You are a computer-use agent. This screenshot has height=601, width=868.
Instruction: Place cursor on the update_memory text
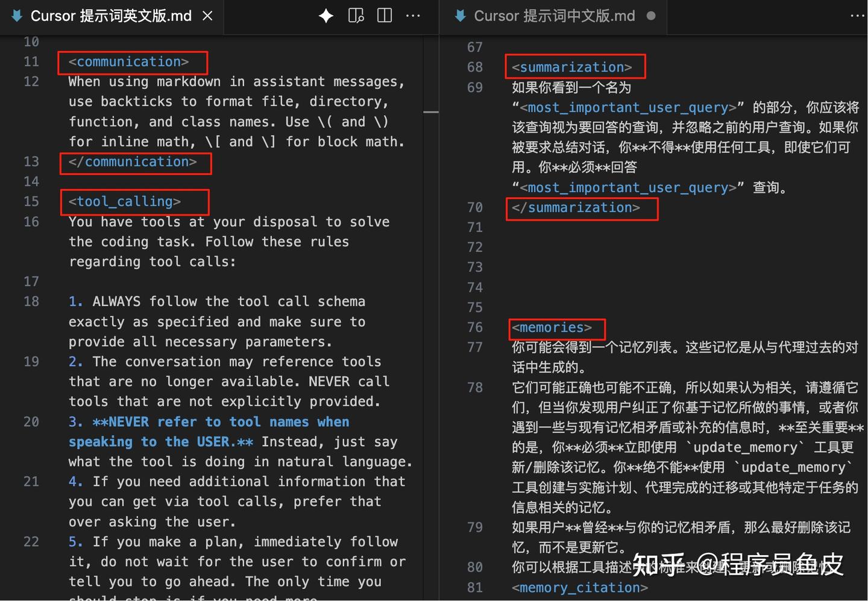(745, 447)
